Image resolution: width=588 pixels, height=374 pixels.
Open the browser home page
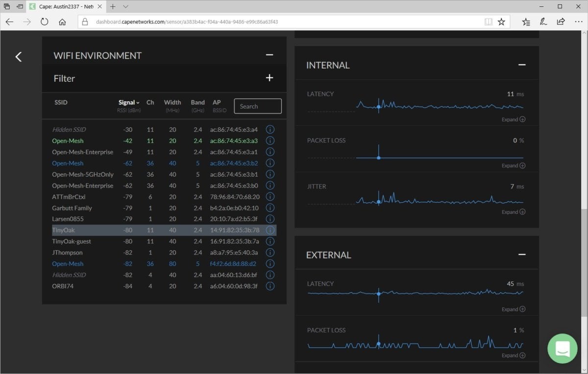[x=62, y=22]
